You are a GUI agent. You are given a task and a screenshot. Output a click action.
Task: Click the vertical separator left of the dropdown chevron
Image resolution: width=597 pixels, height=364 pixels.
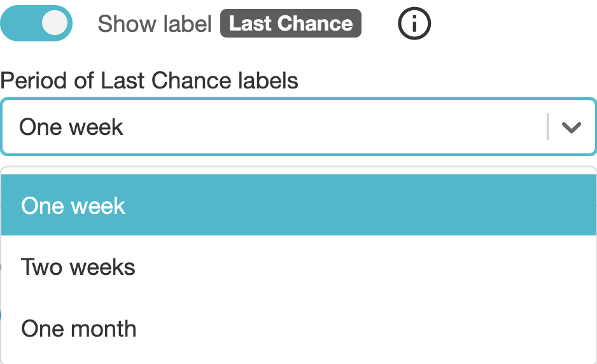(547, 127)
